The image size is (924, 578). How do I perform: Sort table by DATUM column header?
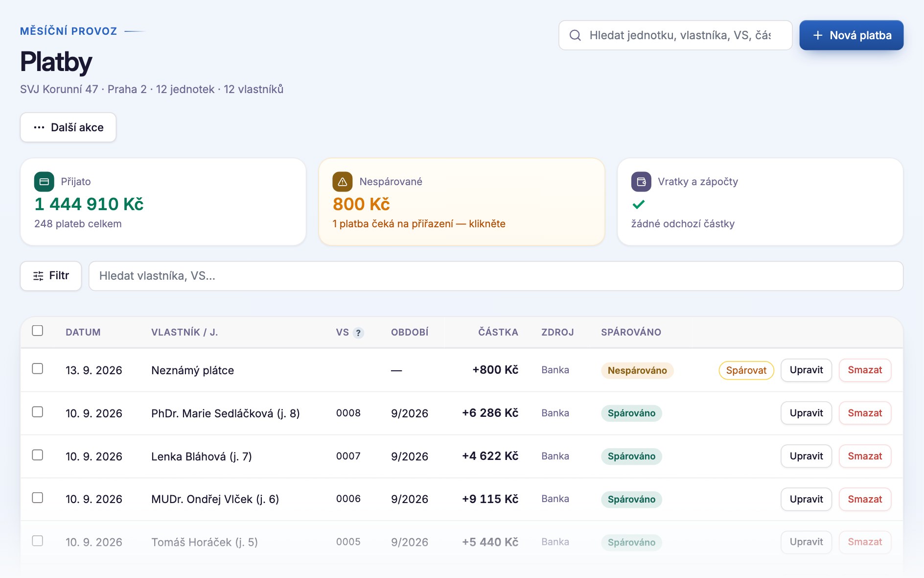83,332
